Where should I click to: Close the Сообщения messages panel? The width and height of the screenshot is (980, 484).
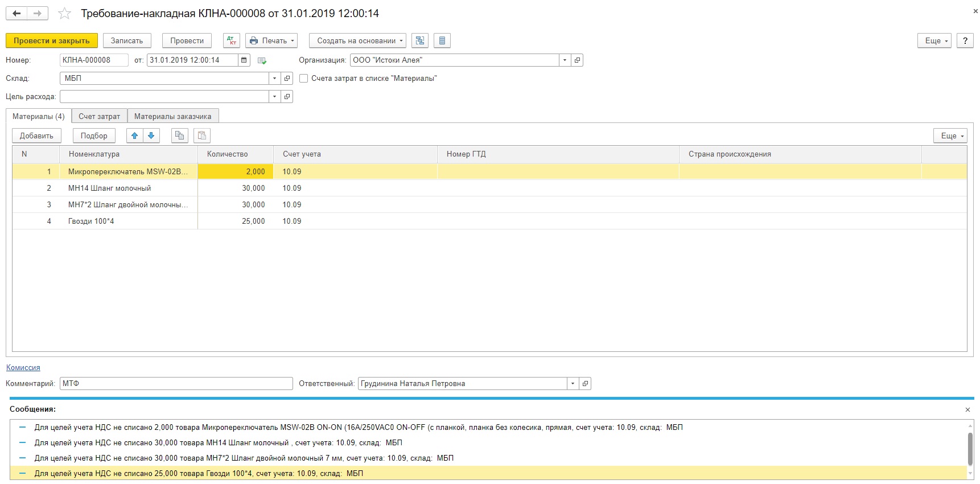tap(967, 409)
